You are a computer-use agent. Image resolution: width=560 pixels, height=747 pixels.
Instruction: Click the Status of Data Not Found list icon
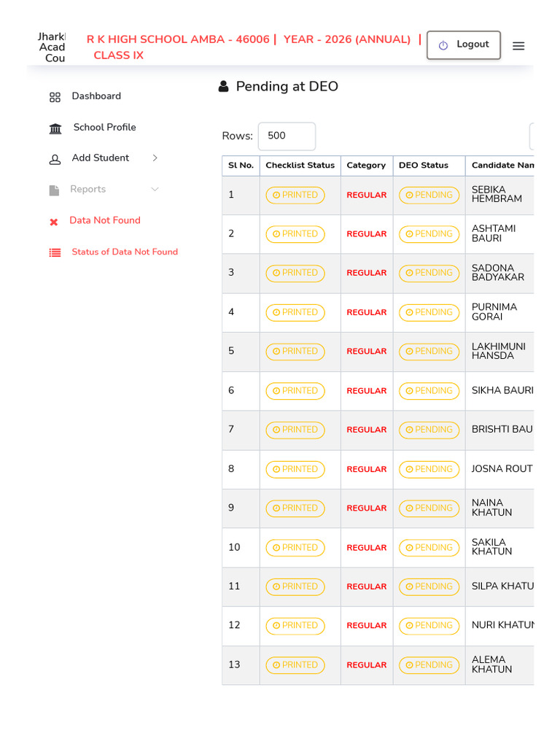pos(55,253)
